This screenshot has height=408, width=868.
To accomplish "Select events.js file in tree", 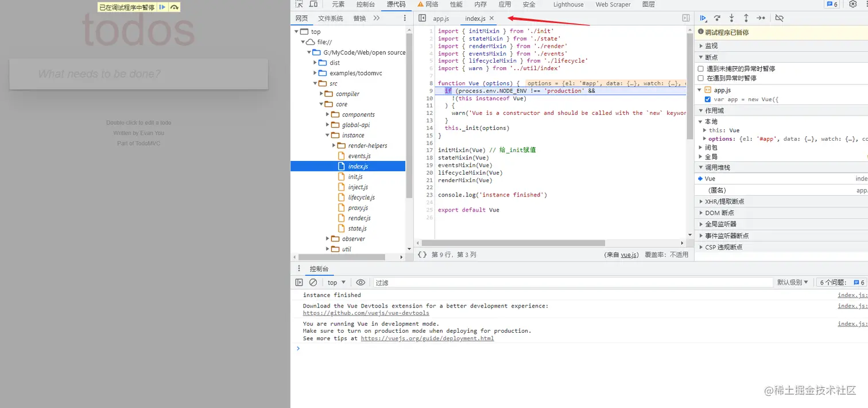I will (359, 156).
